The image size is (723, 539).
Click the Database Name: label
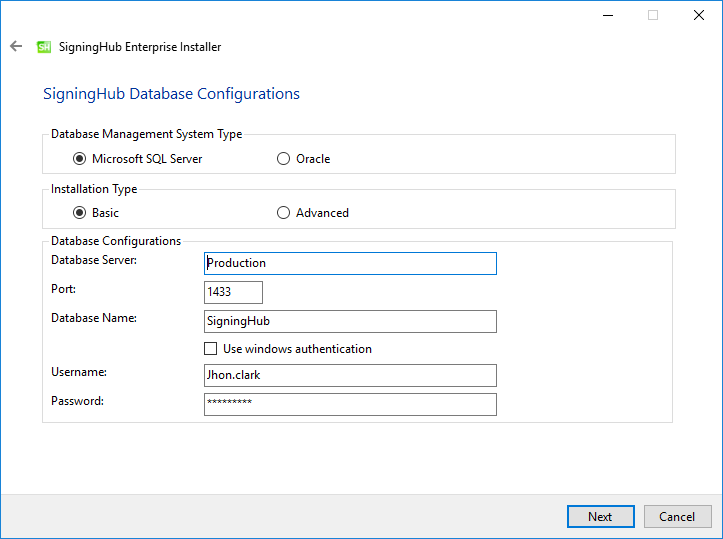pyautogui.click(x=94, y=318)
